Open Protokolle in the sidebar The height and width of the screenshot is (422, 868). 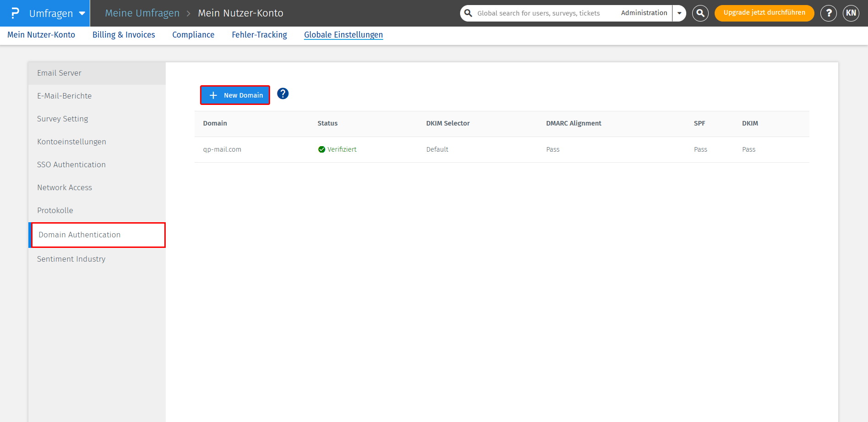(x=97, y=211)
